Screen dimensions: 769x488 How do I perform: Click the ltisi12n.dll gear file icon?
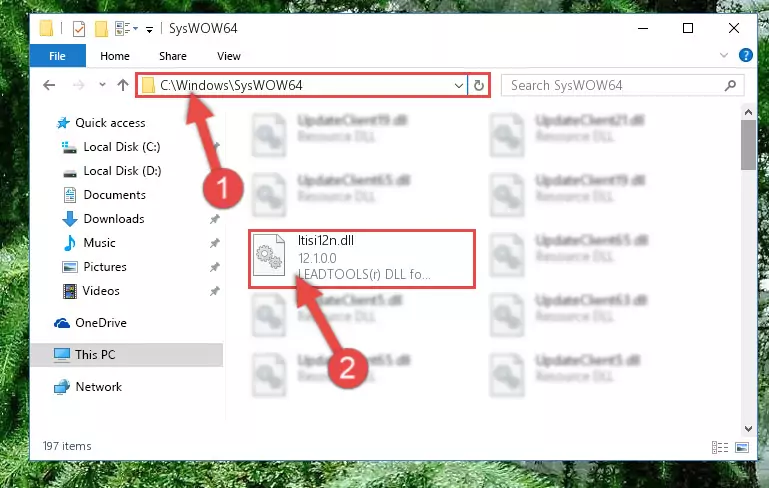click(x=269, y=256)
